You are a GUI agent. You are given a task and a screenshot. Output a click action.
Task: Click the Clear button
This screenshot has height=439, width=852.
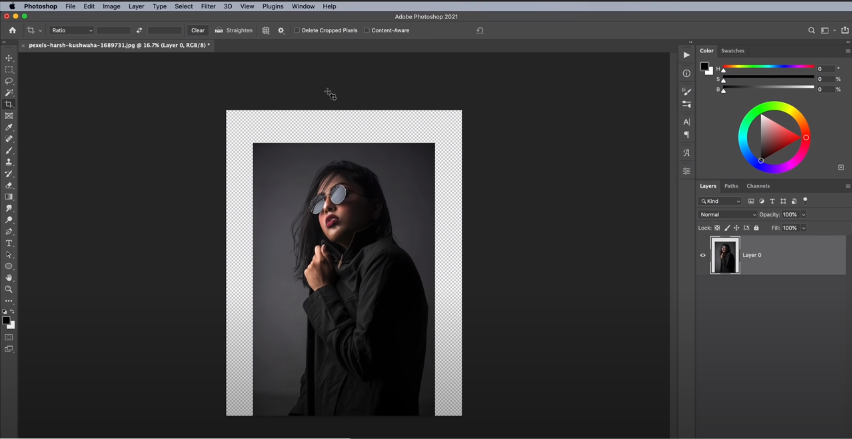click(x=198, y=30)
